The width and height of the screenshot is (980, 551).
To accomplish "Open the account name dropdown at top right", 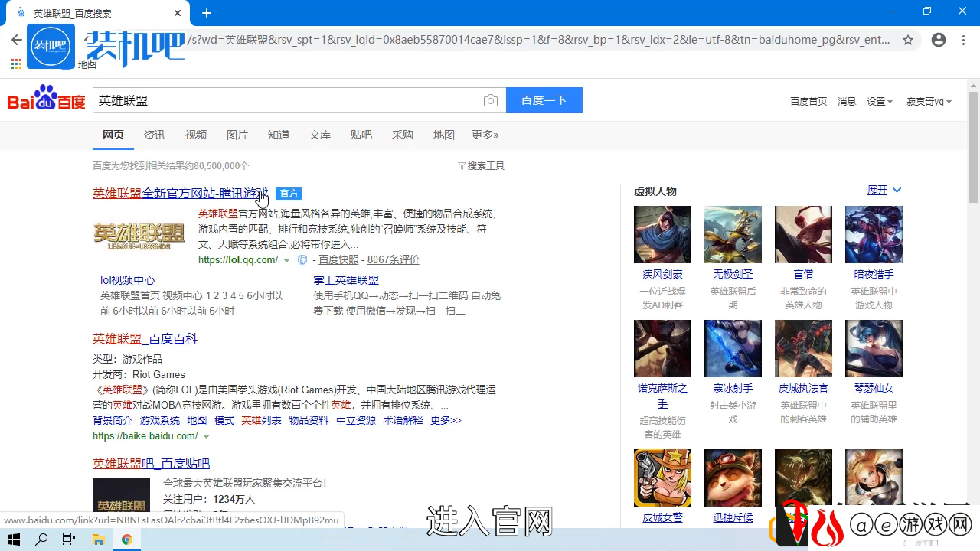I will [929, 102].
